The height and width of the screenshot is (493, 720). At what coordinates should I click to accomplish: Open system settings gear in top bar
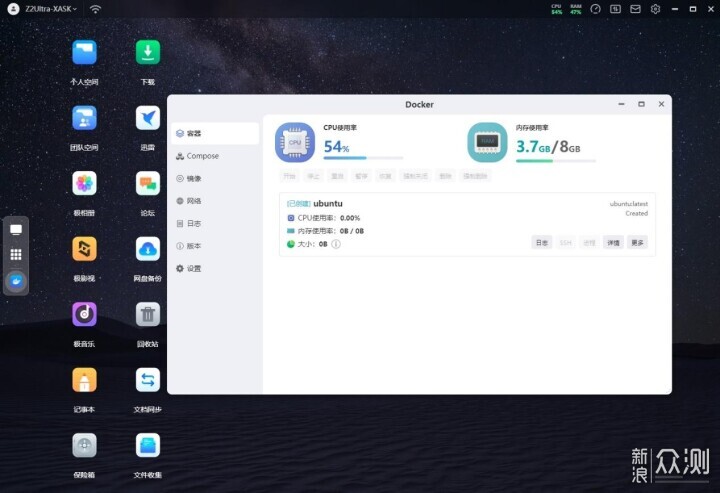click(655, 9)
